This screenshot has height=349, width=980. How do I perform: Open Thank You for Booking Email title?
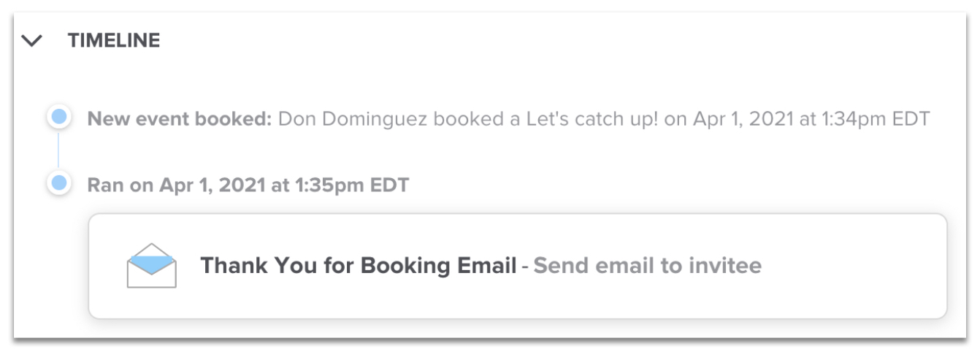pyautogui.click(x=359, y=266)
